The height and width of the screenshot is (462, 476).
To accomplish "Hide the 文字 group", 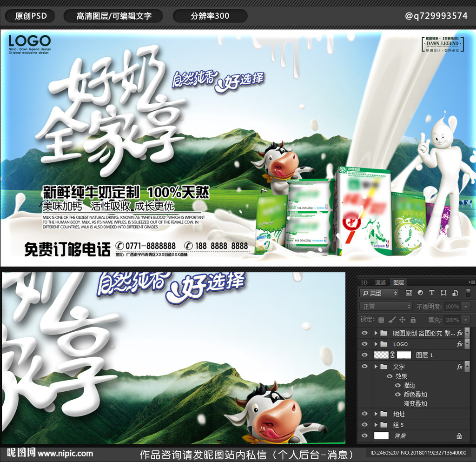I will pyautogui.click(x=364, y=366).
